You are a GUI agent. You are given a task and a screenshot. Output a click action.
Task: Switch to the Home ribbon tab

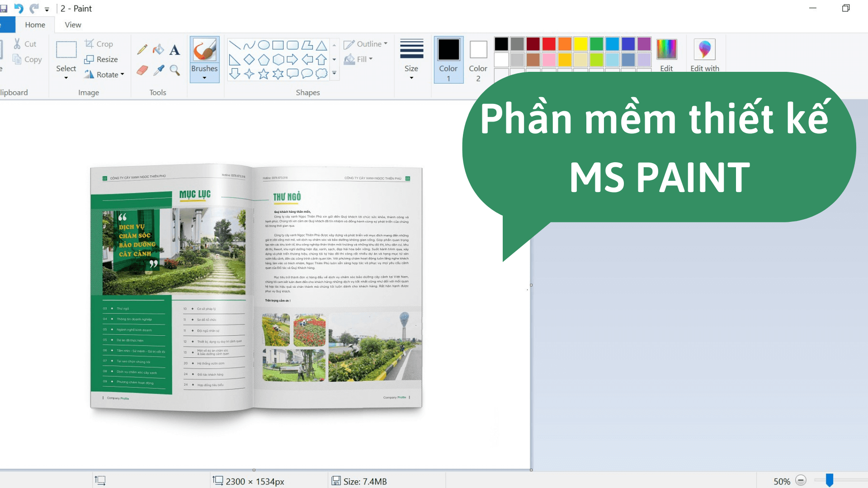point(35,25)
